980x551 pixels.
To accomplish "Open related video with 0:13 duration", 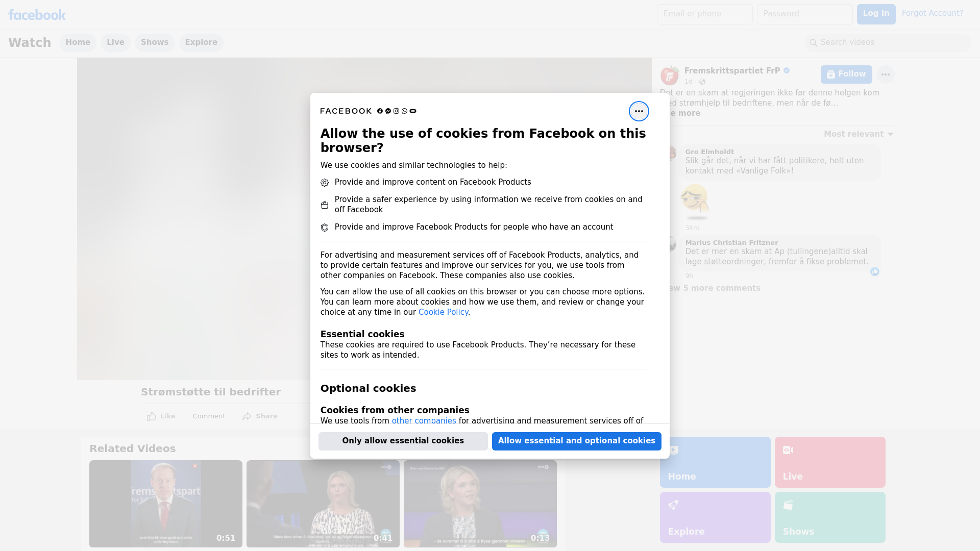I will pyautogui.click(x=480, y=504).
